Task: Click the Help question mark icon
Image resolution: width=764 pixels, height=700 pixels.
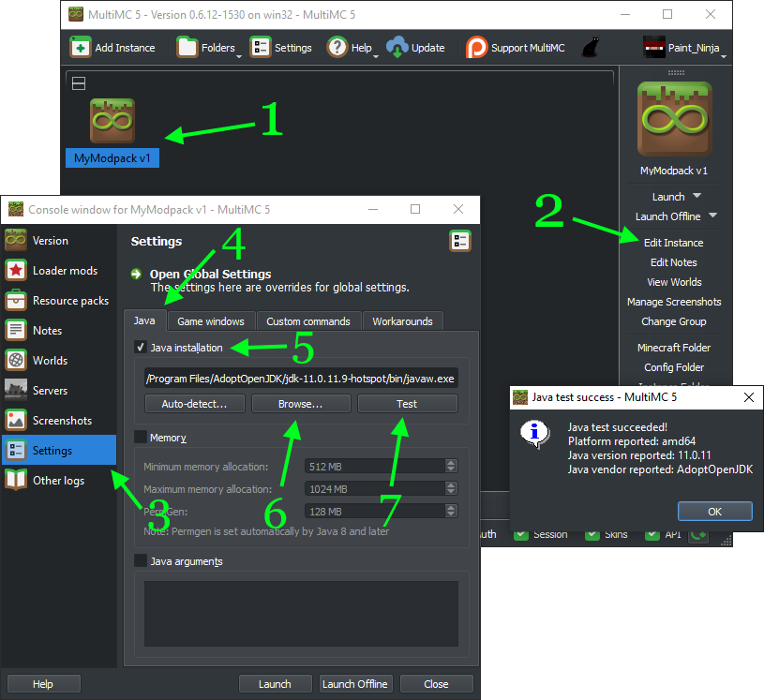Action: click(x=337, y=47)
